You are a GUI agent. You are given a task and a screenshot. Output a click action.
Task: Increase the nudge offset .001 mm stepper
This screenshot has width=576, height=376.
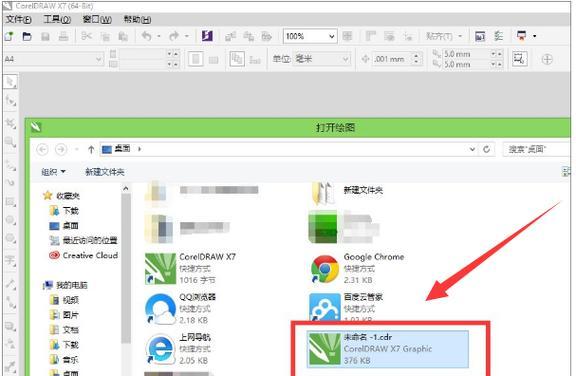point(416,55)
